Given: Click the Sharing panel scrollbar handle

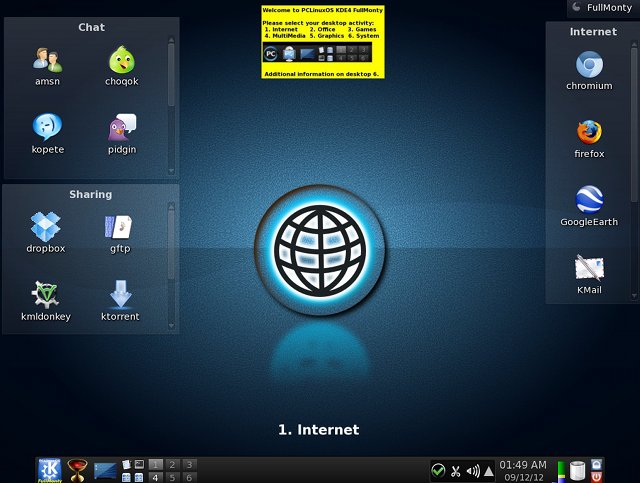Looking at the screenshot, I should click(171, 244).
